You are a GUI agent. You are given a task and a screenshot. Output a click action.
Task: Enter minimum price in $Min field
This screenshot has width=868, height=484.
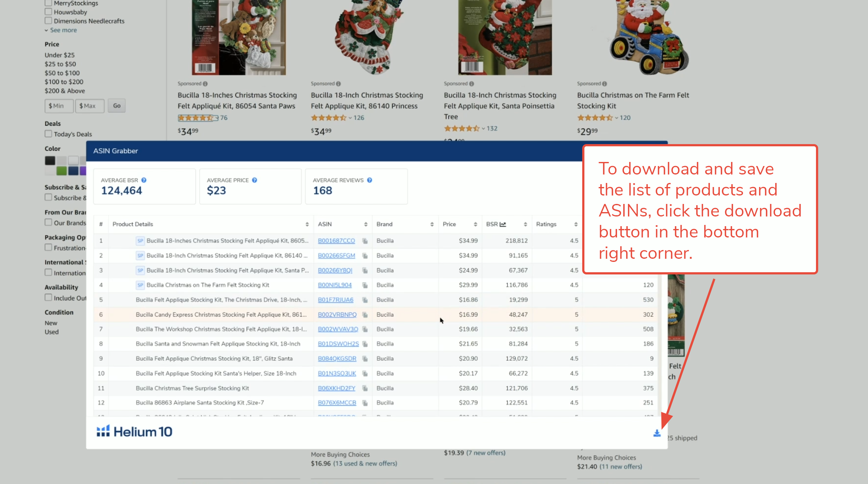tap(59, 105)
